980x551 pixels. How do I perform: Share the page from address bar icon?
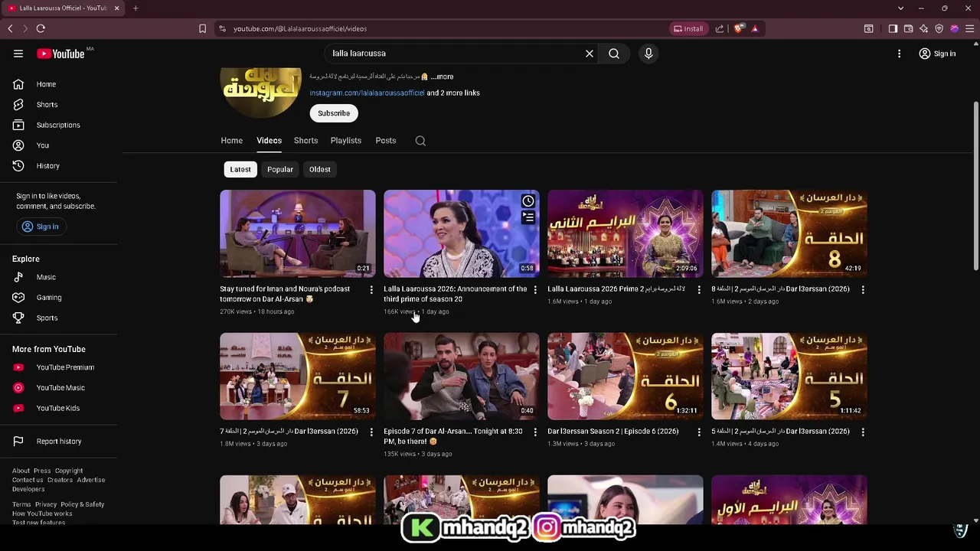(x=720, y=29)
